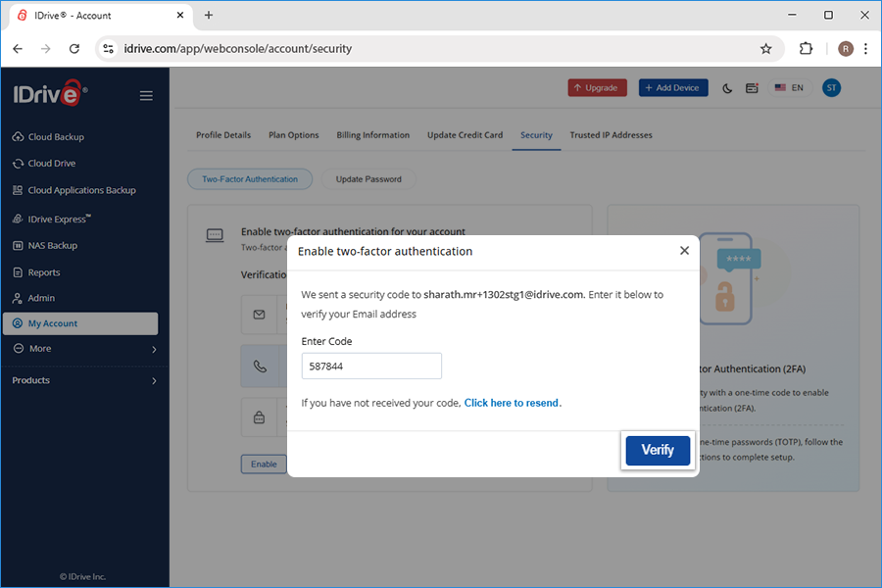The height and width of the screenshot is (588, 882).
Task: Toggle dark mode moon icon
Action: point(727,88)
